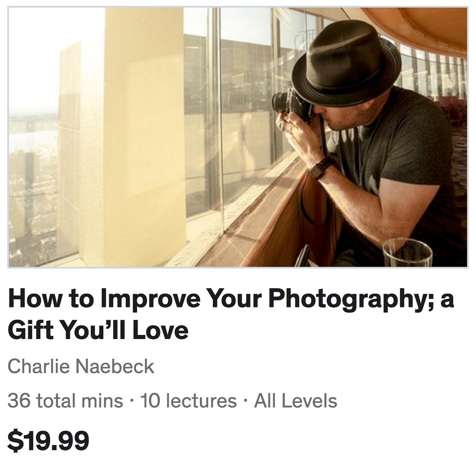476x461 pixels.
Task: Click the word 'Photography' in the title
Action: coord(352,299)
